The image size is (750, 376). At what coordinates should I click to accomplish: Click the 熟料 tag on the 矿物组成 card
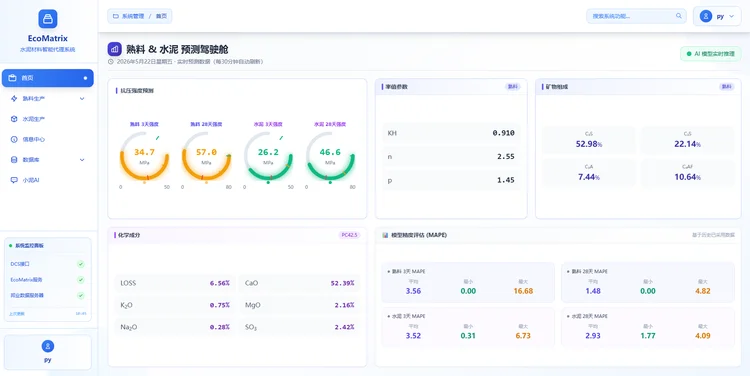(726, 87)
